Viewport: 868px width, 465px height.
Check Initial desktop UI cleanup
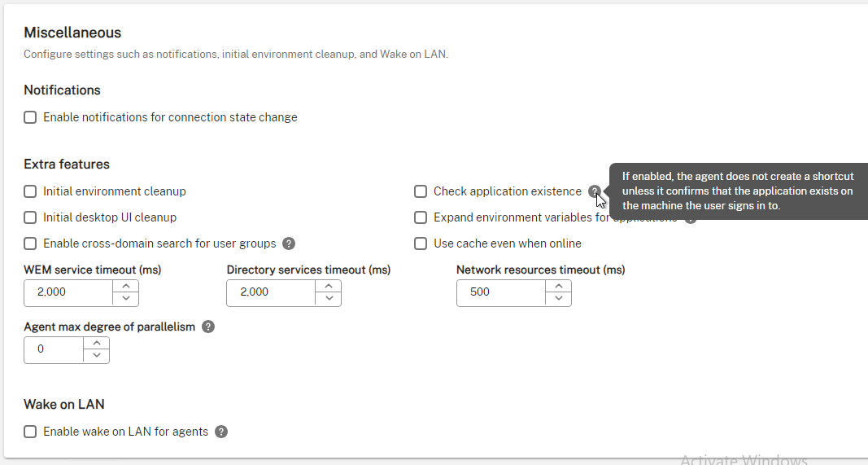[x=30, y=217]
